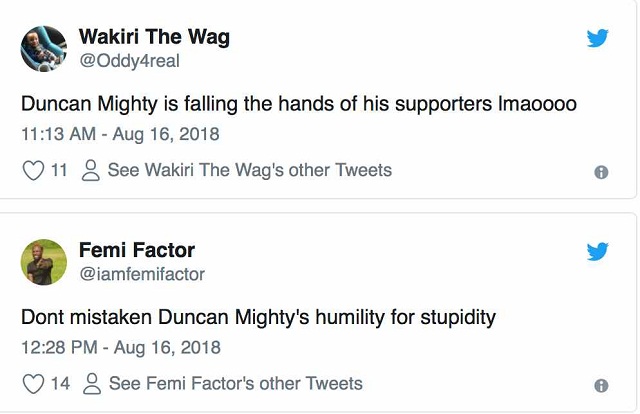The height and width of the screenshot is (414, 640).
Task: See Wakiri The Wag's other Tweets
Action: [x=249, y=171]
